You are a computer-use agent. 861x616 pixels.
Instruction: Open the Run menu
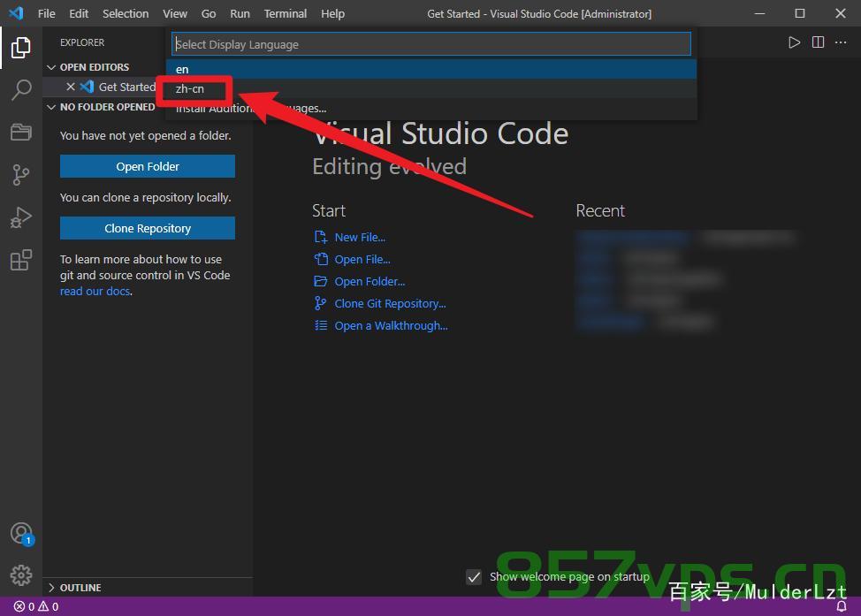(x=240, y=14)
